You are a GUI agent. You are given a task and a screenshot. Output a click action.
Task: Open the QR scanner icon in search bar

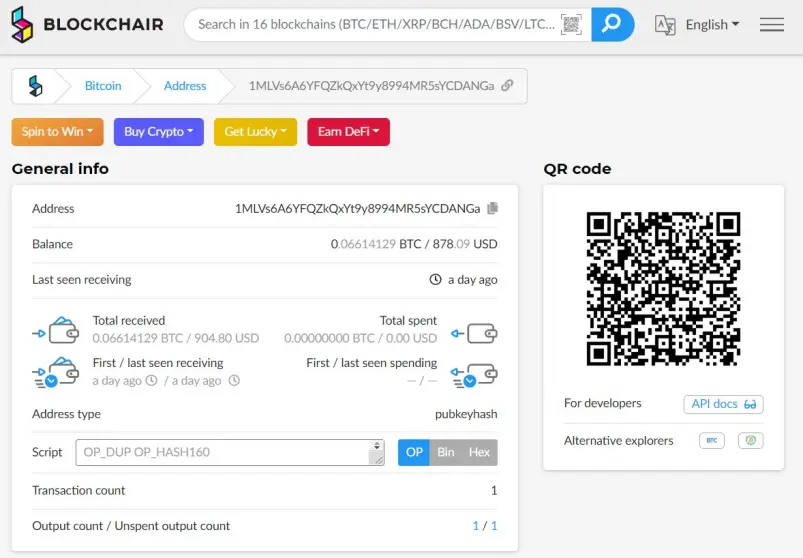pos(572,24)
